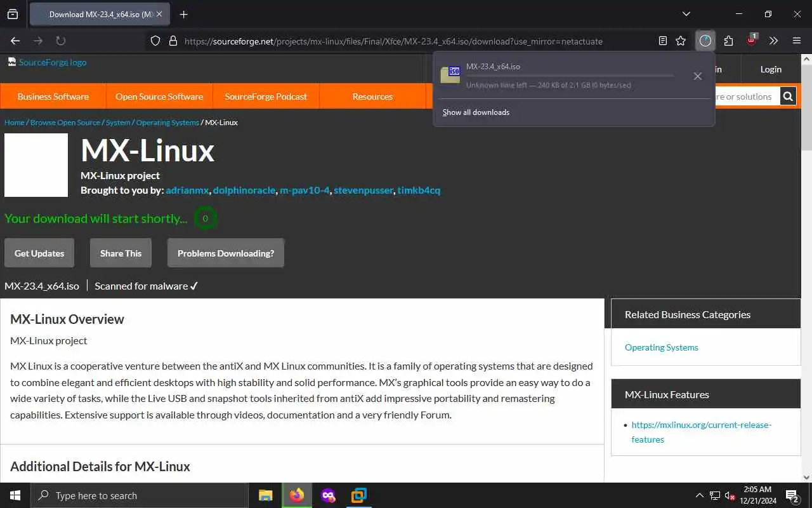This screenshot has width=812, height=508.
Task: Reload the current page
Action: [61, 41]
